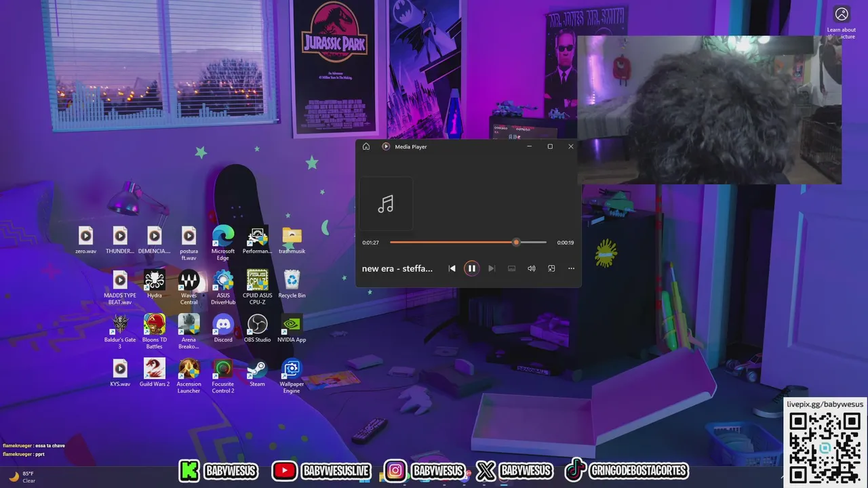The image size is (868, 488).
Task: Select the zero.wav desktop file
Action: 85,241
